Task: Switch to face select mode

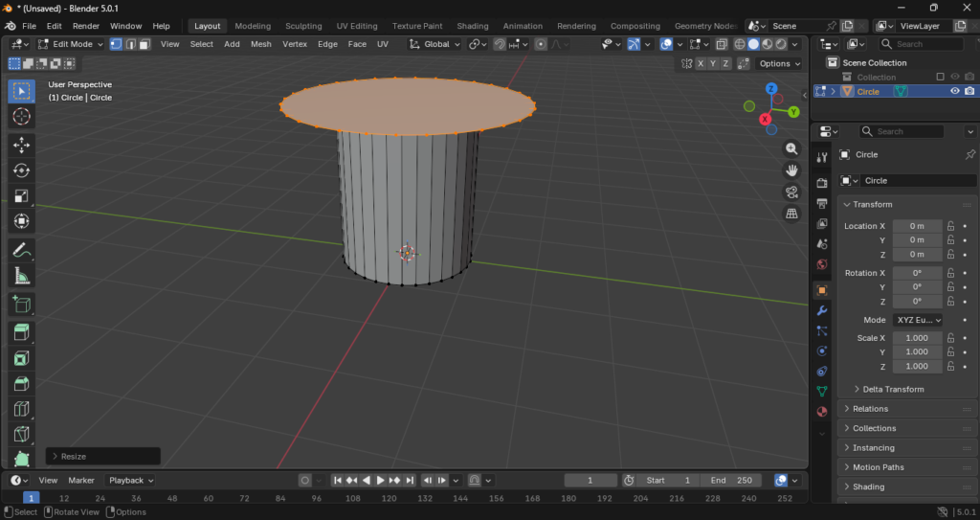Action: click(x=145, y=44)
